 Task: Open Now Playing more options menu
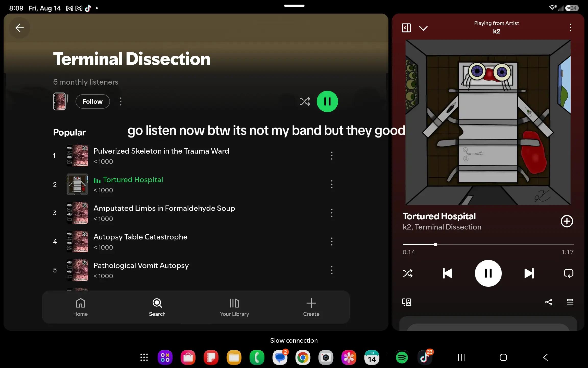[571, 28]
